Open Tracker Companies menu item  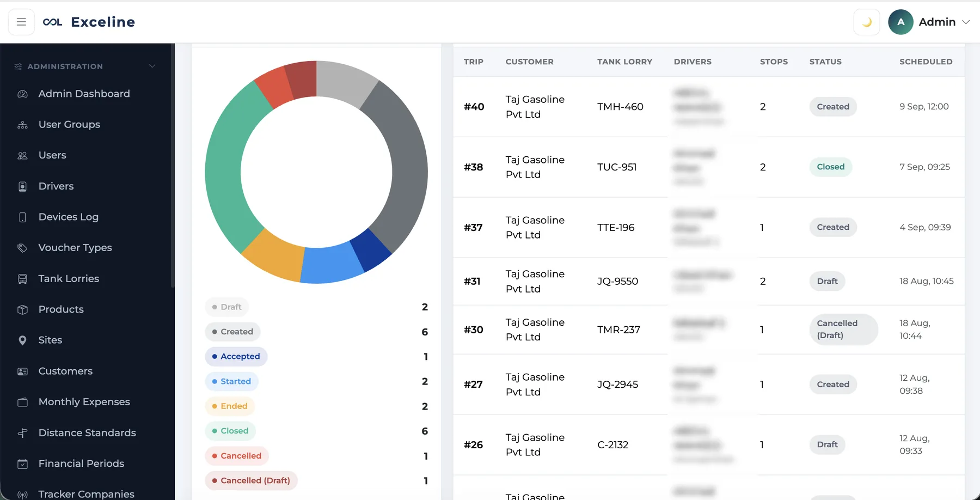[x=86, y=493]
